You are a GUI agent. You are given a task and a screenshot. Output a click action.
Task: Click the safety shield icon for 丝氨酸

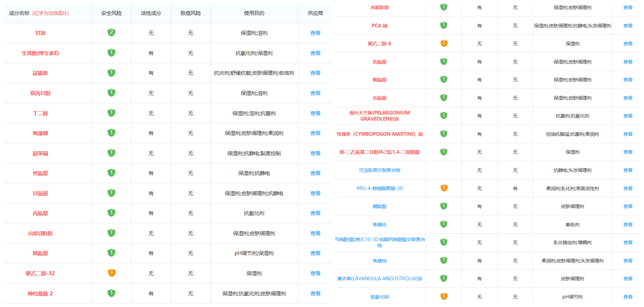coord(111,173)
